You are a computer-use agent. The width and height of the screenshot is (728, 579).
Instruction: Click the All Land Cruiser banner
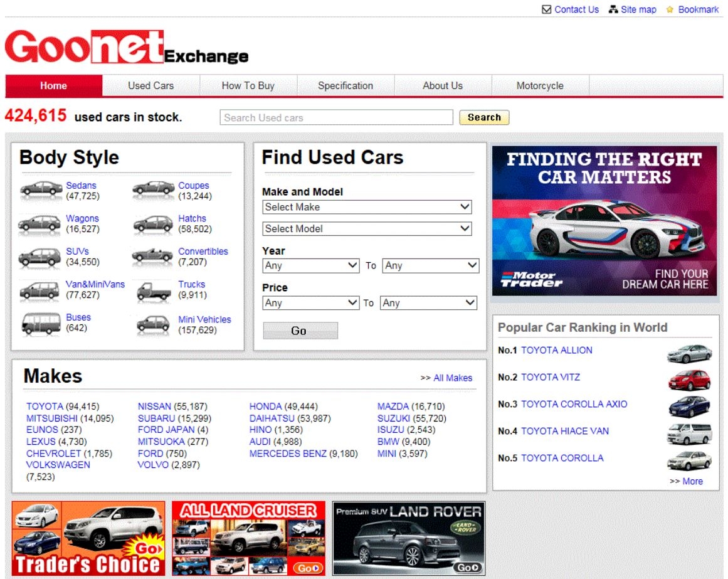tap(248, 538)
